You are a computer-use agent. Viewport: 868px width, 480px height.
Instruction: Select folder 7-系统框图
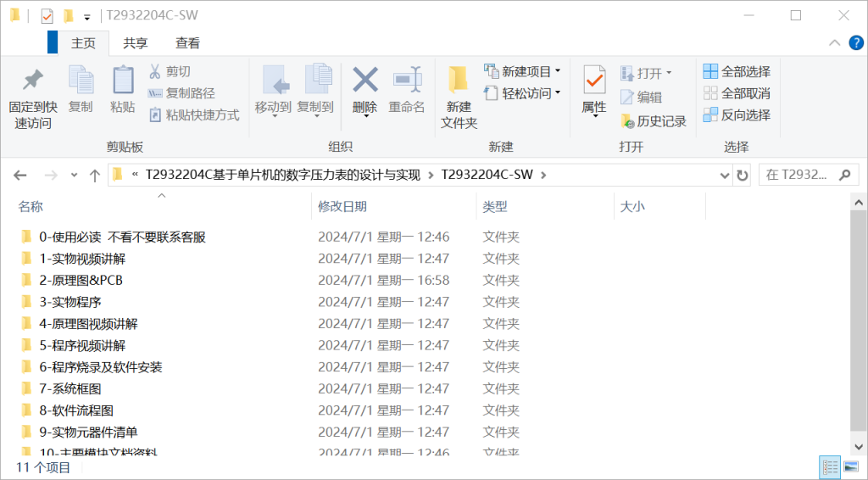click(x=70, y=388)
